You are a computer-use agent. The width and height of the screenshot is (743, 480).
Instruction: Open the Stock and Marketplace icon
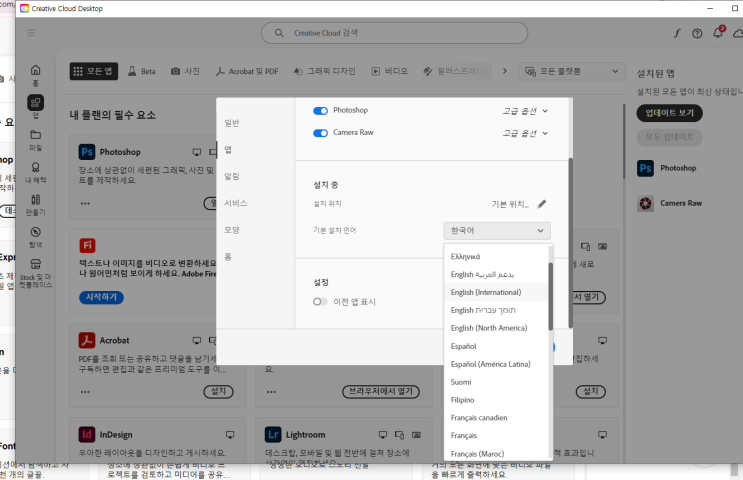click(36, 264)
